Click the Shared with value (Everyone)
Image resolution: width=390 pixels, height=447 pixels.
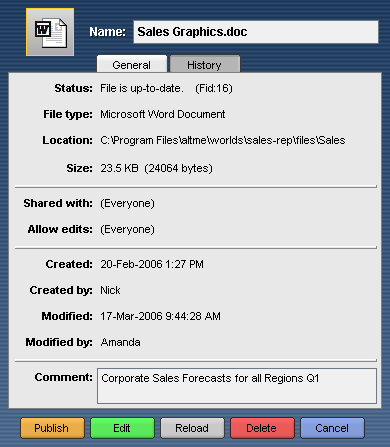click(127, 203)
